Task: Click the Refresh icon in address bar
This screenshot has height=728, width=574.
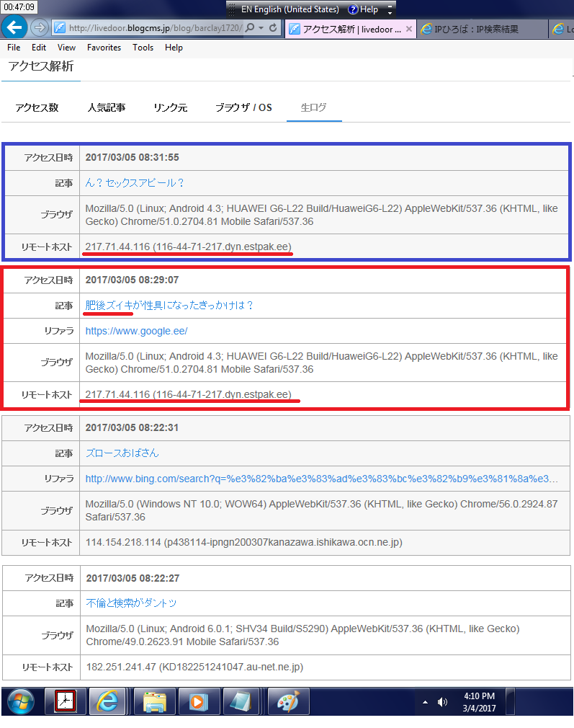Action: pos(273,28)
